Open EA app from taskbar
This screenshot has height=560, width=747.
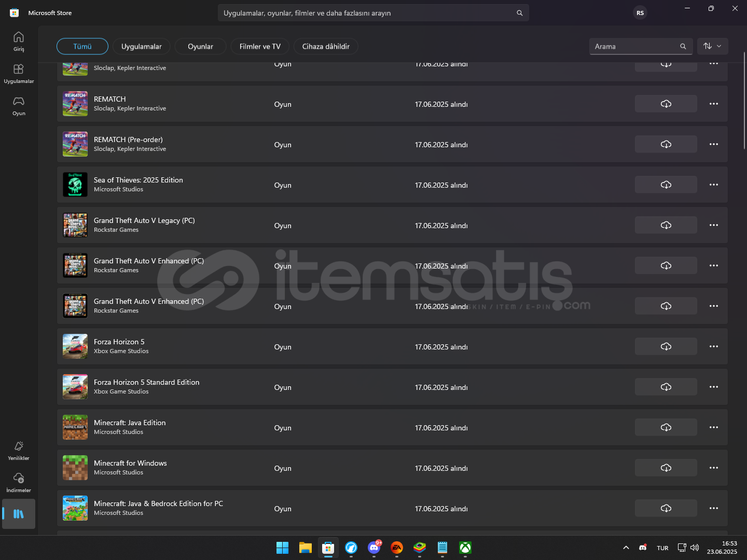click(397, 548)
